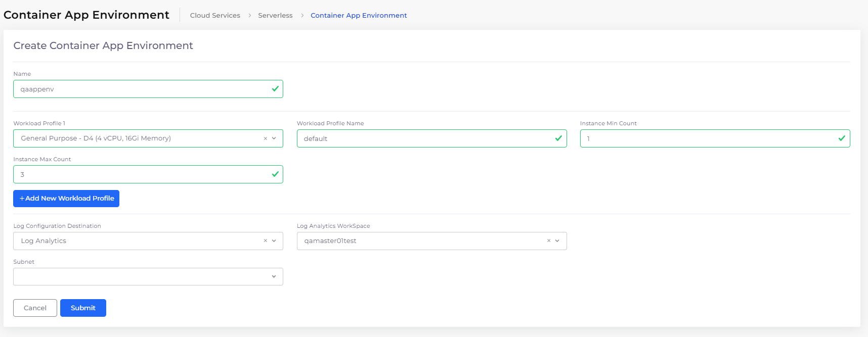The height and width of the screenshot is (337, 868).
Task: Click the Workload Profile Name field
Action: (x=425, y=138)
